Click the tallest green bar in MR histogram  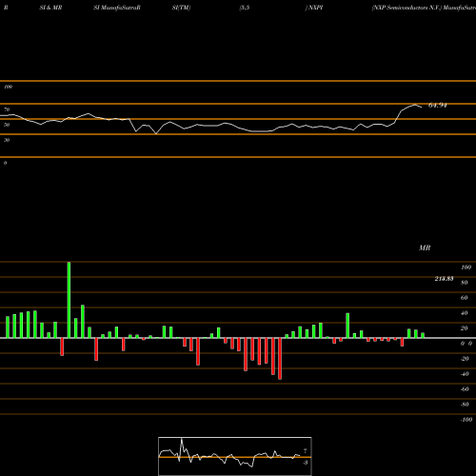[69, 300]
